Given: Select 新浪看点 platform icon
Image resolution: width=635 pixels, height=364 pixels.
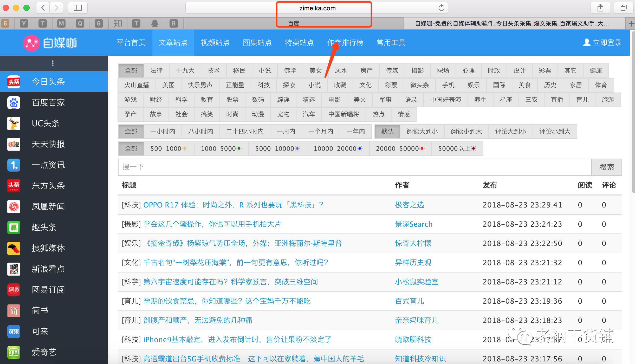Looking at the screenshot, I should (x=14, y=269).
